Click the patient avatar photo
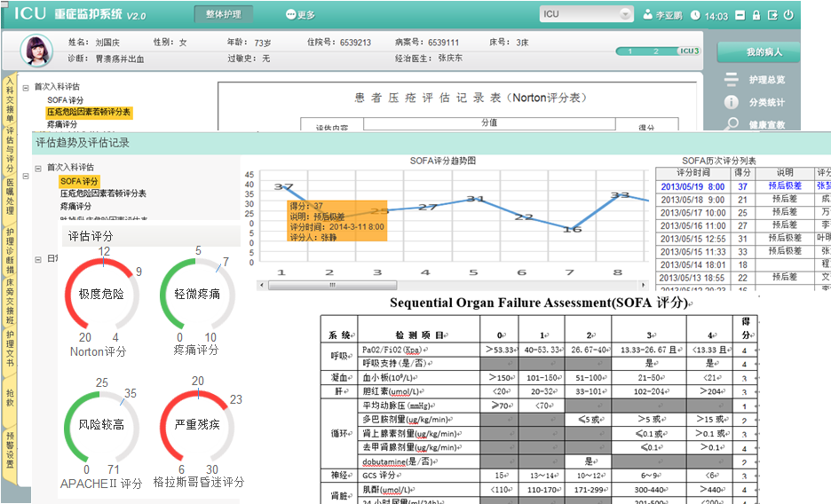Viewport: 831px width, 504px height. coord(36,51)
